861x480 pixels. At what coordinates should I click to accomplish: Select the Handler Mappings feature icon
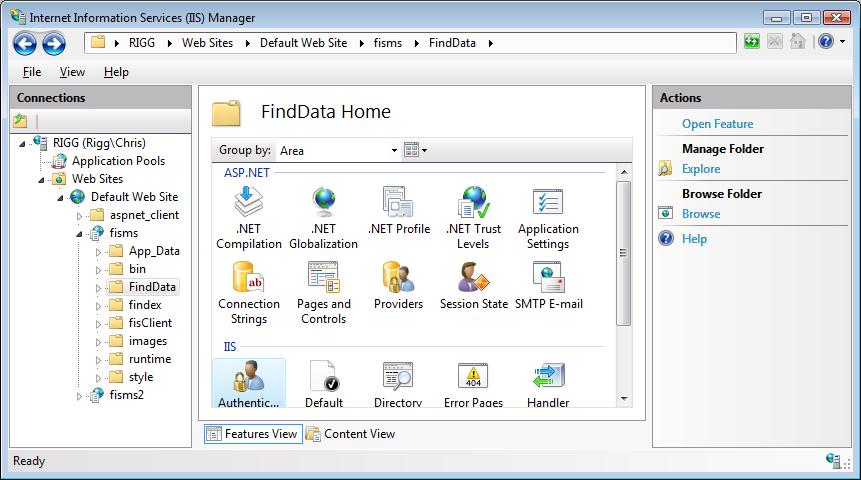[548, 384]
